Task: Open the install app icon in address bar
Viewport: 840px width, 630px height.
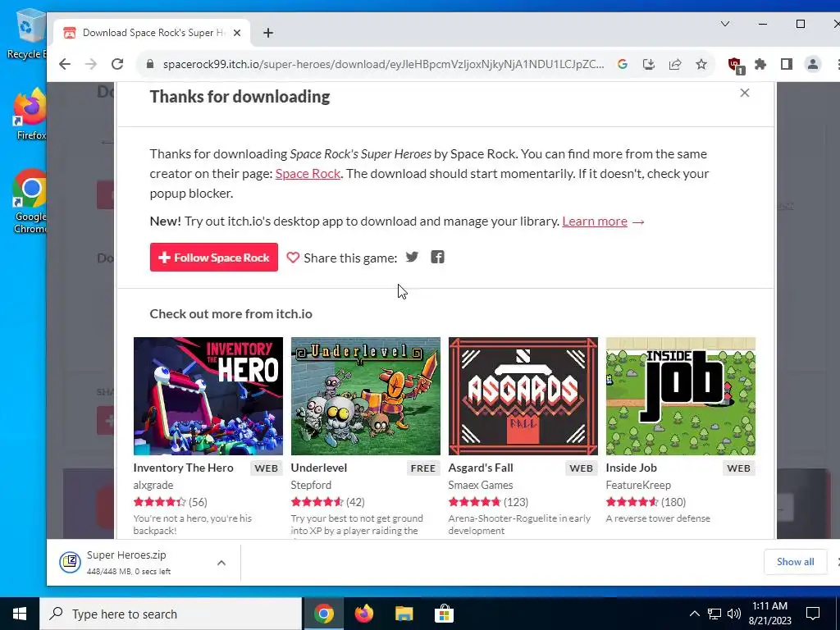Action: click(x=649, y=64)
